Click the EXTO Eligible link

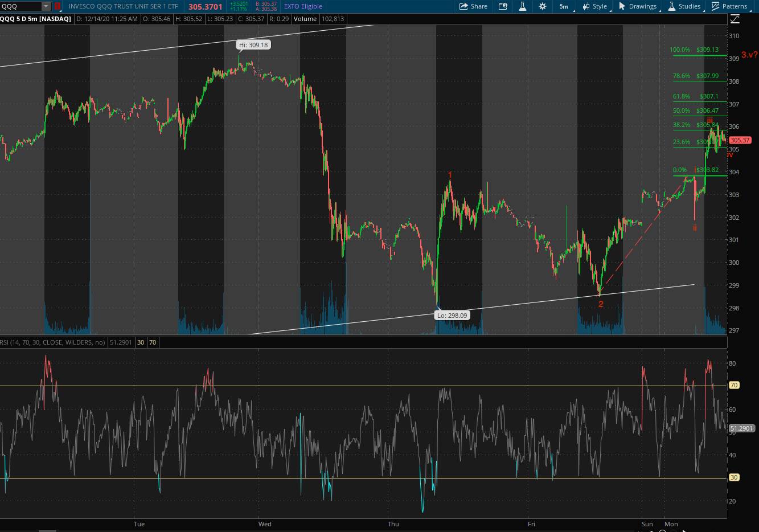pyautogui.click(x=303, y=6)
